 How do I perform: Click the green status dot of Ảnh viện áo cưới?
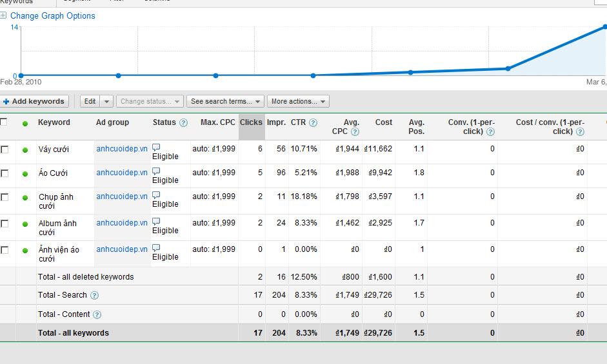click(x=25, y=251)
